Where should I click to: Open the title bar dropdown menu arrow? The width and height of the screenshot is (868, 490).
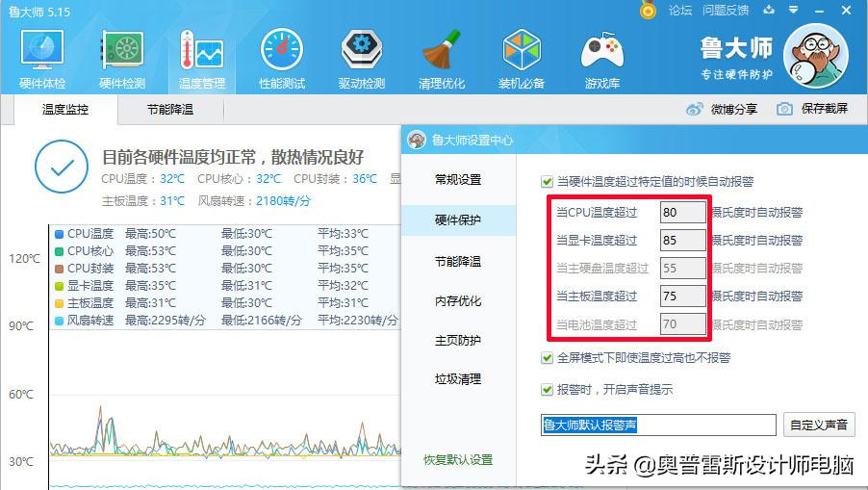click(x=793, y=10)
